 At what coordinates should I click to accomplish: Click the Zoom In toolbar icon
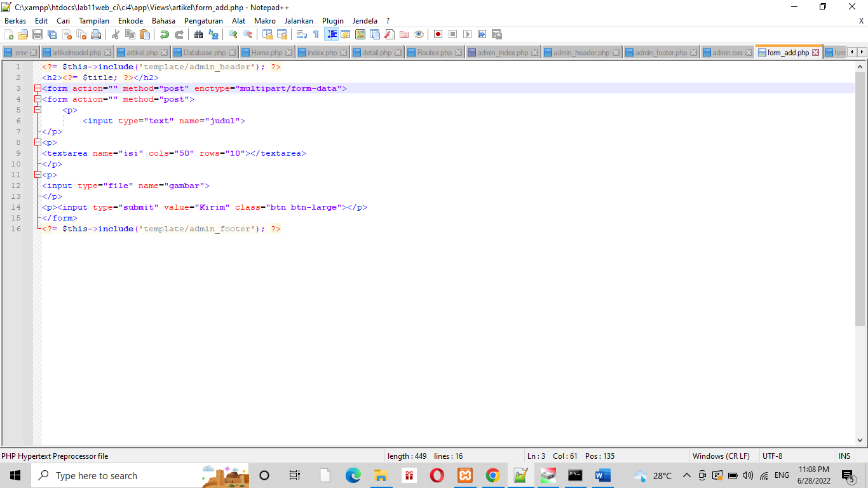[231, 34]
